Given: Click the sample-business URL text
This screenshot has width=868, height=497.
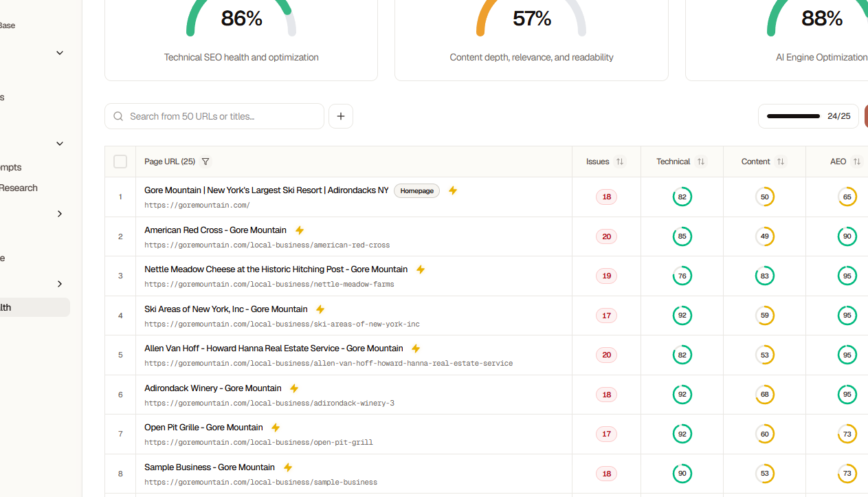Looking at the screenshot, I should tap(260, 483).
